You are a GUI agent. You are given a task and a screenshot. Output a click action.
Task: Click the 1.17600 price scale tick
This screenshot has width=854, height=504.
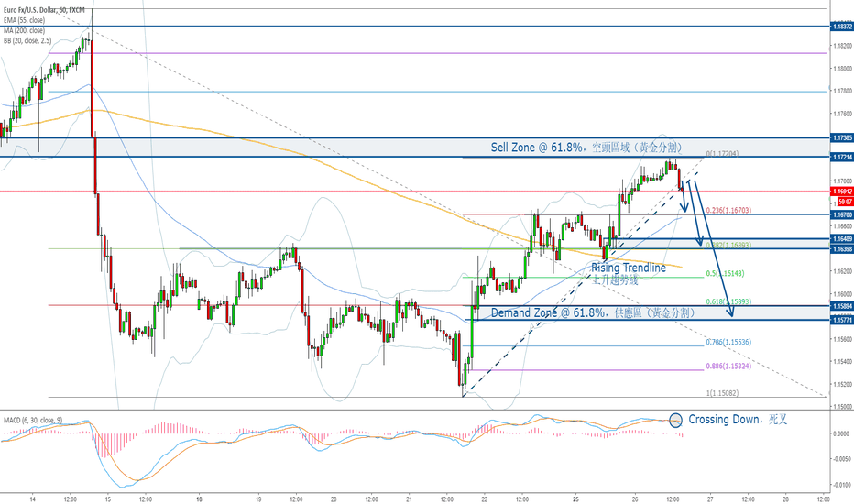pos(843,114)
